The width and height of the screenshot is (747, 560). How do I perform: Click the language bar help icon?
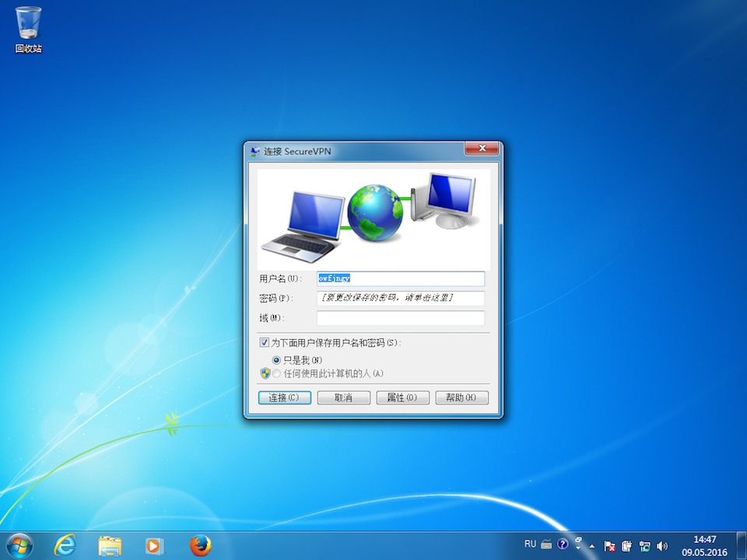pos(563,544)
